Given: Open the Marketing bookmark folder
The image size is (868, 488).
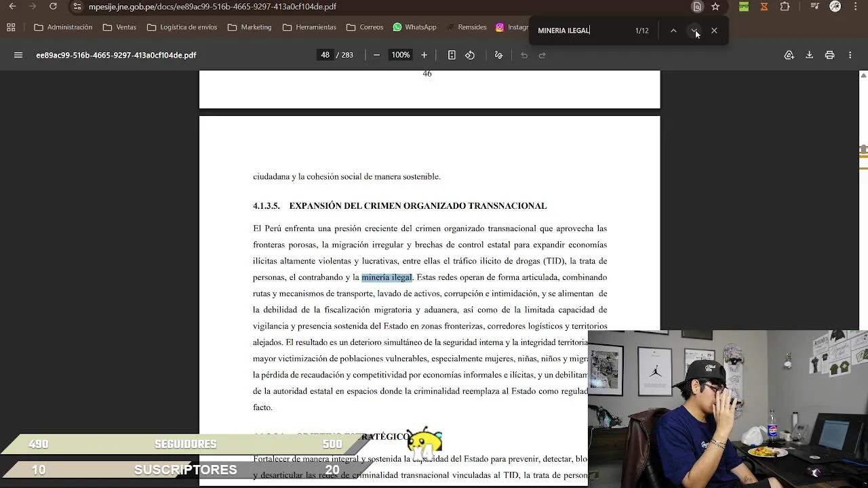Looking at the screenshot, I should coord(250,28).
